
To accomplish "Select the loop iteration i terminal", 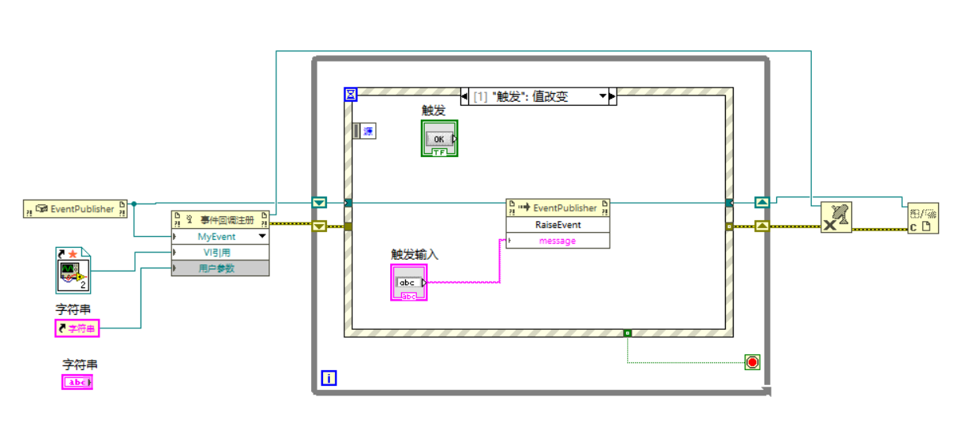I will tap(329, 378).
